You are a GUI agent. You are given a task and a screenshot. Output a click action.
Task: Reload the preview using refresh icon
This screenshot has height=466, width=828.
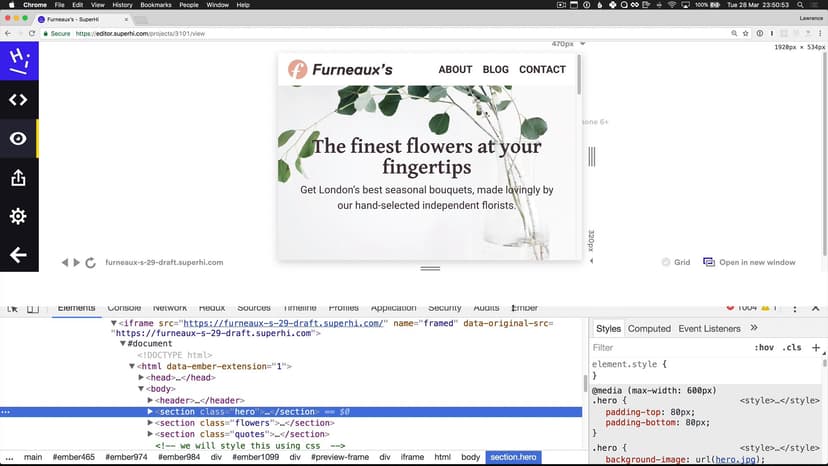click(90, 263)
